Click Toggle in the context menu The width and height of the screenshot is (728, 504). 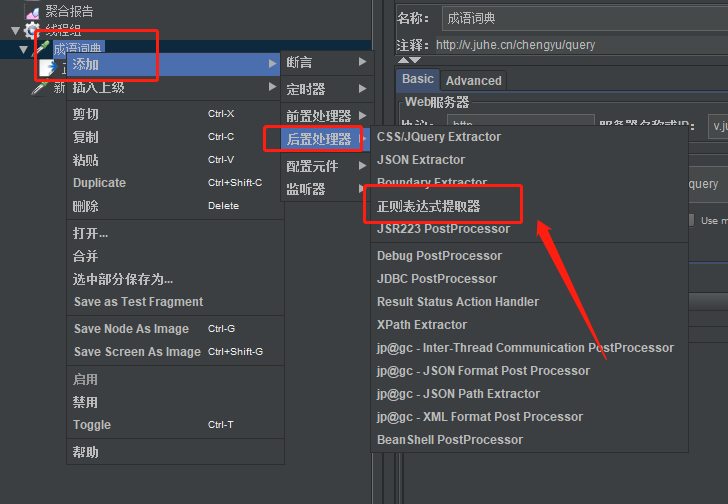(x=176, y=425)
